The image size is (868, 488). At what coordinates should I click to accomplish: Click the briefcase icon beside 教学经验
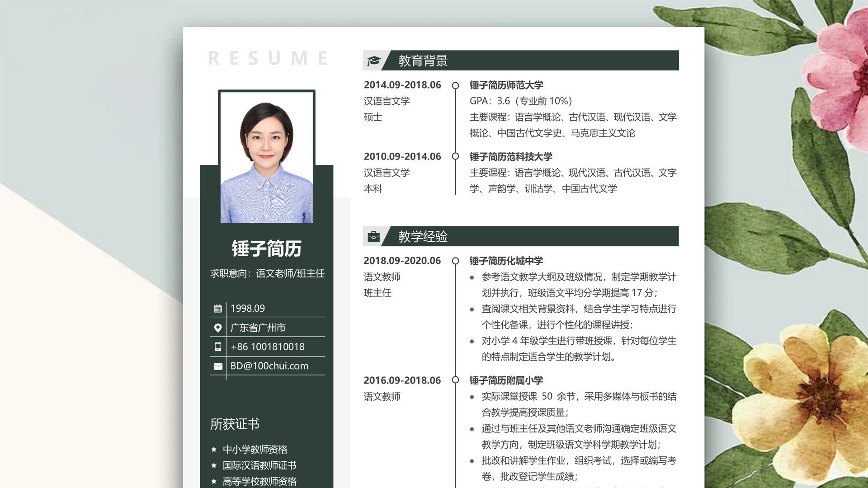point(373,236)
